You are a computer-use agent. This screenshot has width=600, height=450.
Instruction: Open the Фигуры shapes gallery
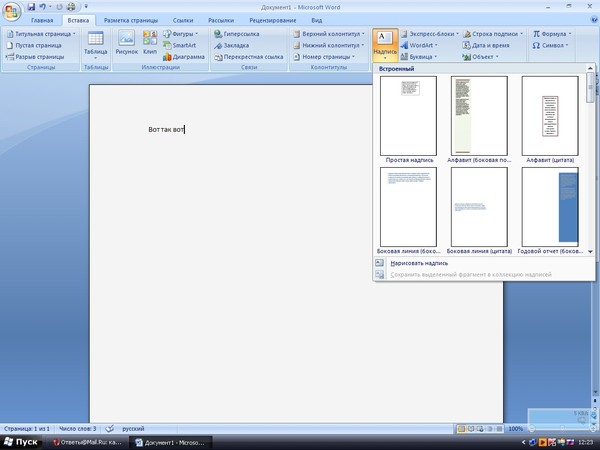pos(180,34)
